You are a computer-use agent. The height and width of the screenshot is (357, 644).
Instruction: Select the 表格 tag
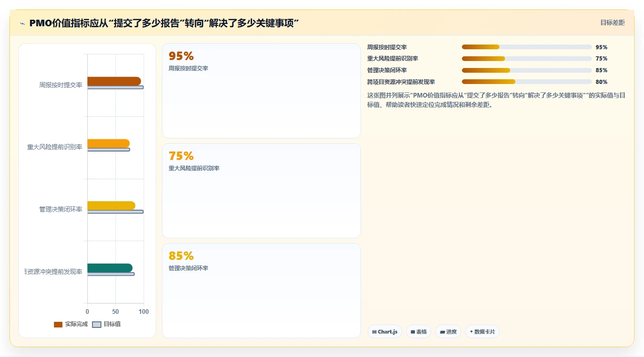tap(419, 332)
